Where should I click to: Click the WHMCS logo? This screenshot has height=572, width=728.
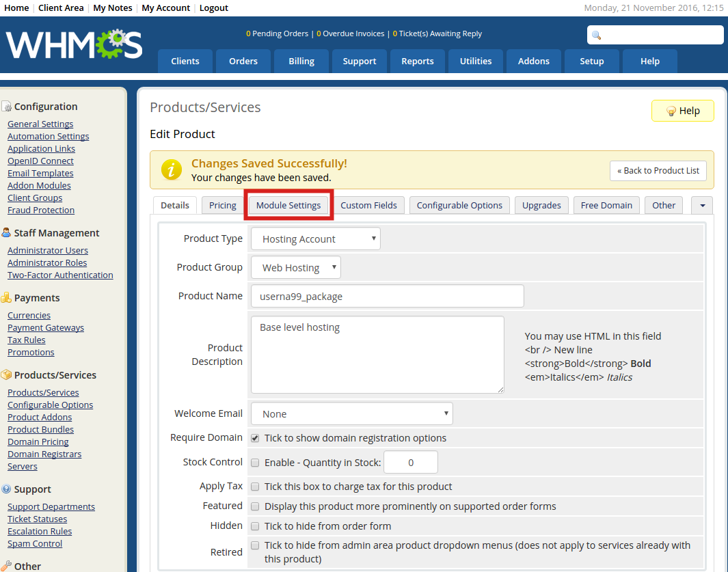(74, 44)
